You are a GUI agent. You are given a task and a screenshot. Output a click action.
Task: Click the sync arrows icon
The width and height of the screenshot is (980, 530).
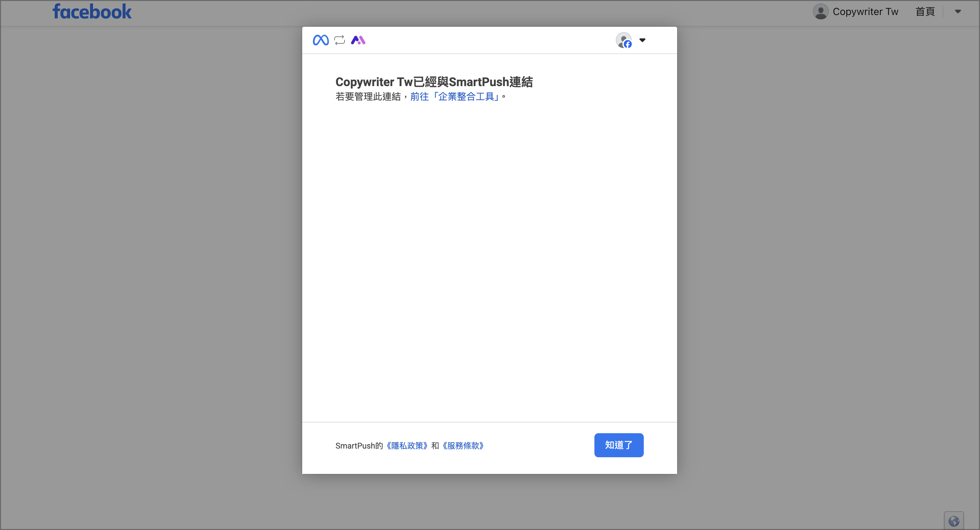tap(339, 40)
